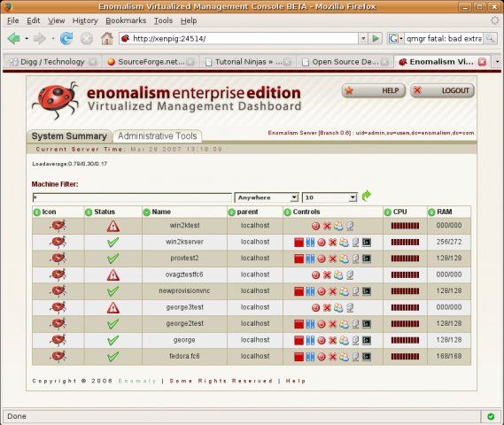
Task: Click the red stop square for win2kserver
Action: pyautogui.click(x=299, y=243)
